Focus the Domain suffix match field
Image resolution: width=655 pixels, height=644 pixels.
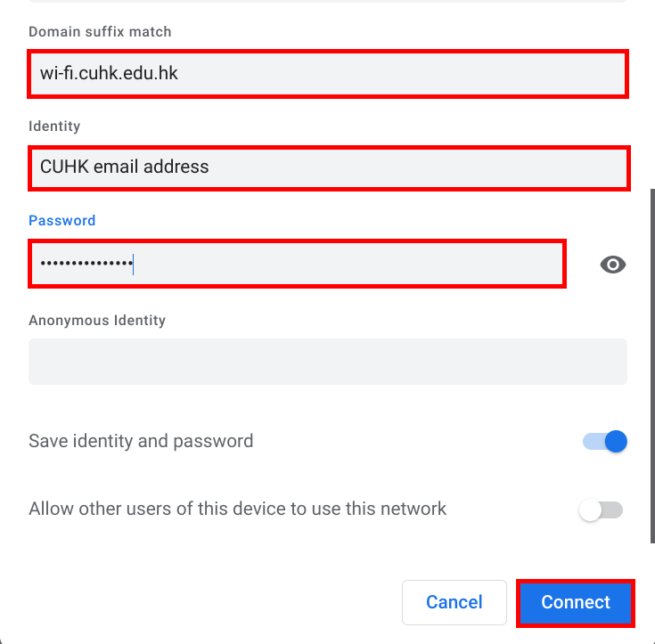click(x=328, y=74)
